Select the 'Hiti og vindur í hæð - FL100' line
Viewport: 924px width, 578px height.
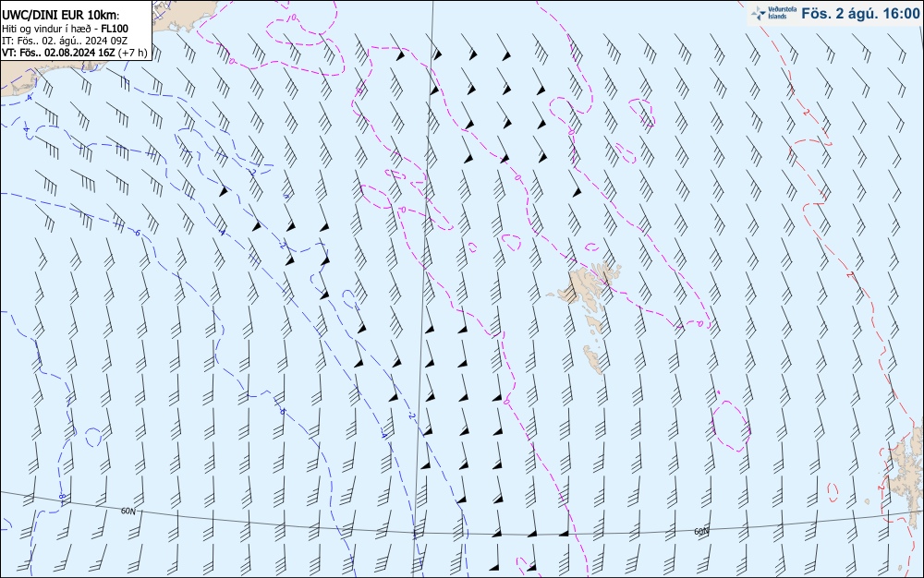tap(65, 29)
